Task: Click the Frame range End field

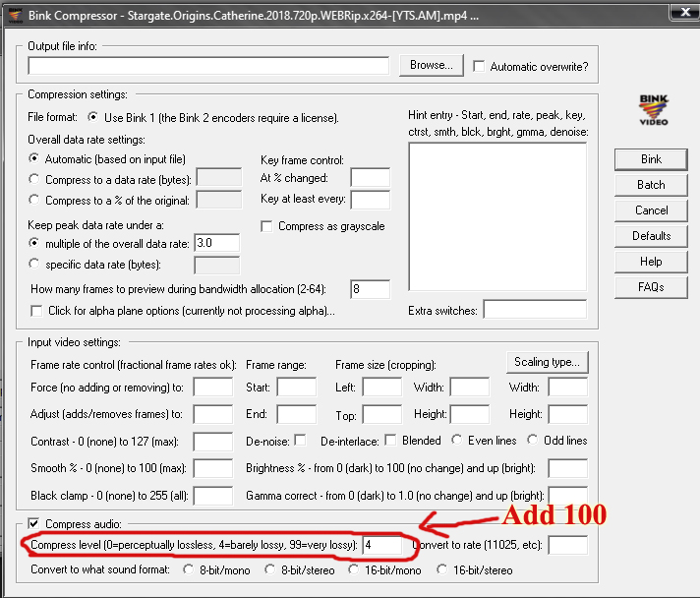Action: [297, 414]
